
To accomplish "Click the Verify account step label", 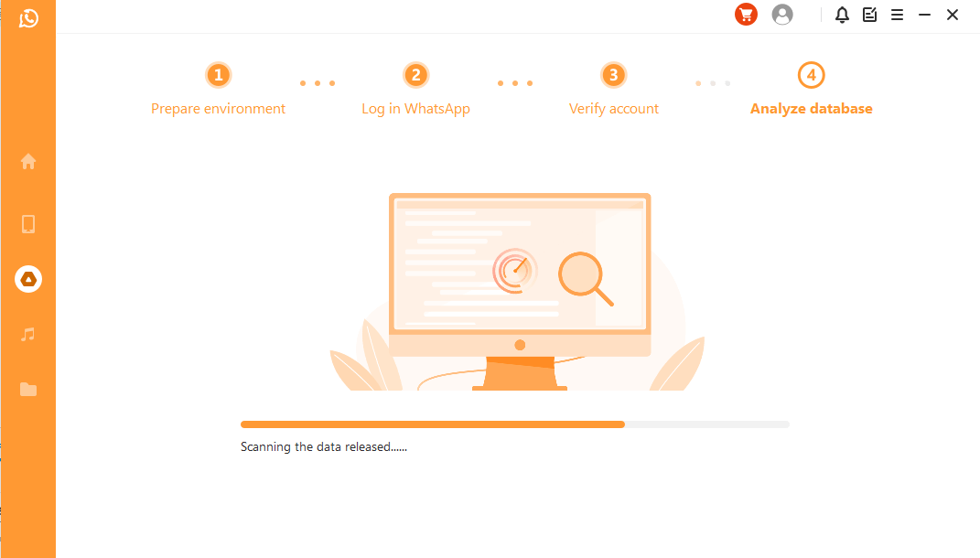I will point(614,109).
